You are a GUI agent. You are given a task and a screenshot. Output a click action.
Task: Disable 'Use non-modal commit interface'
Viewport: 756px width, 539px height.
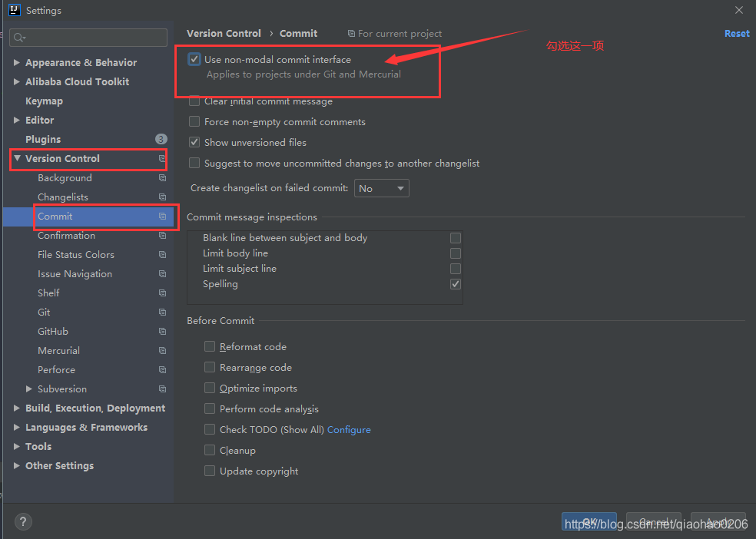194,58
